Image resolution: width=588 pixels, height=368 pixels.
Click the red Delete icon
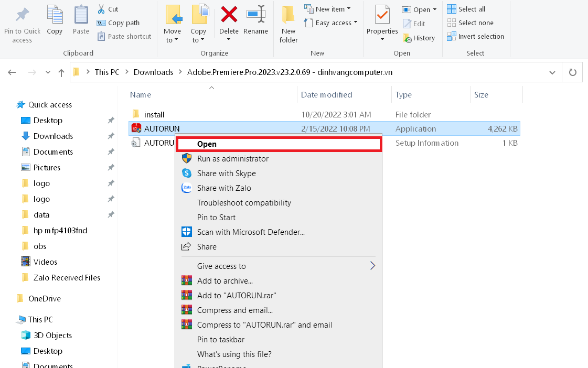229,15
